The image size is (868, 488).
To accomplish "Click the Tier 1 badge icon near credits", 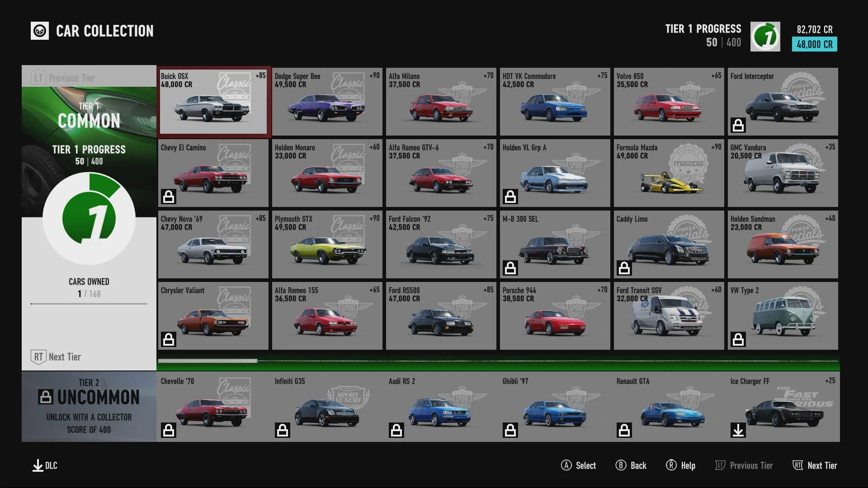I will pyautogui.click(x=765, y=37).
